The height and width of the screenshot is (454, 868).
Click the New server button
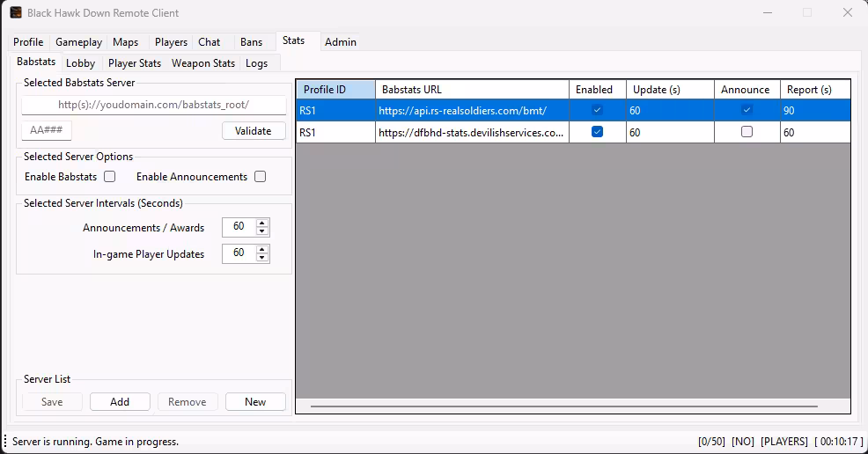click(x=255, y=402)
